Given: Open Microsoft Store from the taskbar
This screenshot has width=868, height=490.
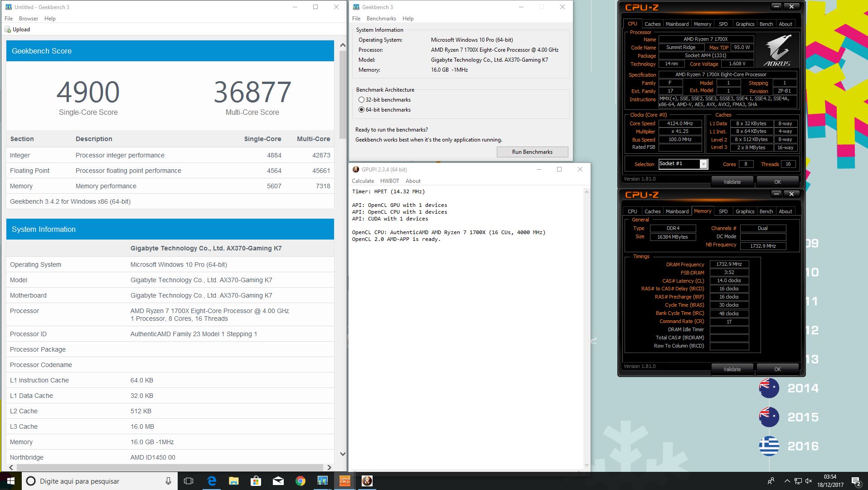Looking at the screenshot, I should click(256, 481).
